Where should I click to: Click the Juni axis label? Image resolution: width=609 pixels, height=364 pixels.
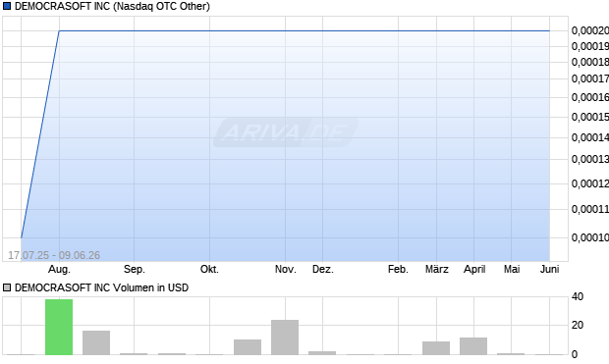(550, 269)
